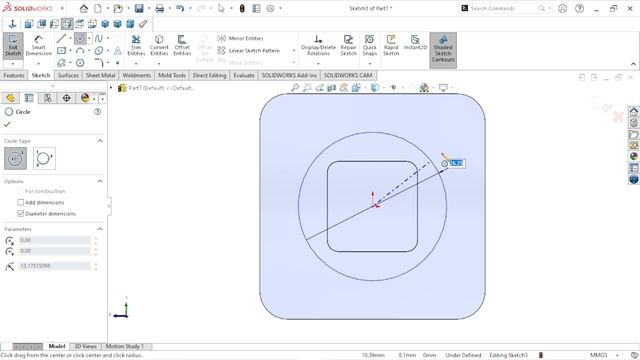Collapse the Parameters section
This screenshot has height=360, width=640.
(100, 229)
